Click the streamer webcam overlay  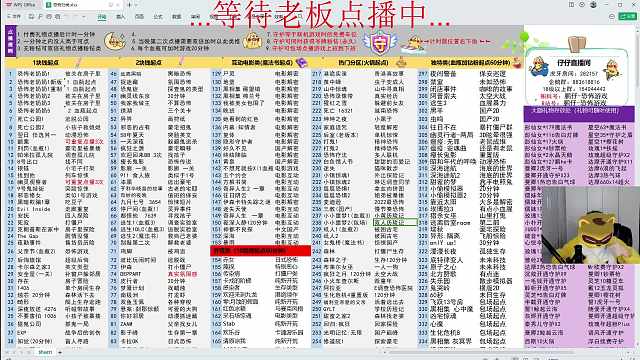[x=590, y=226]
